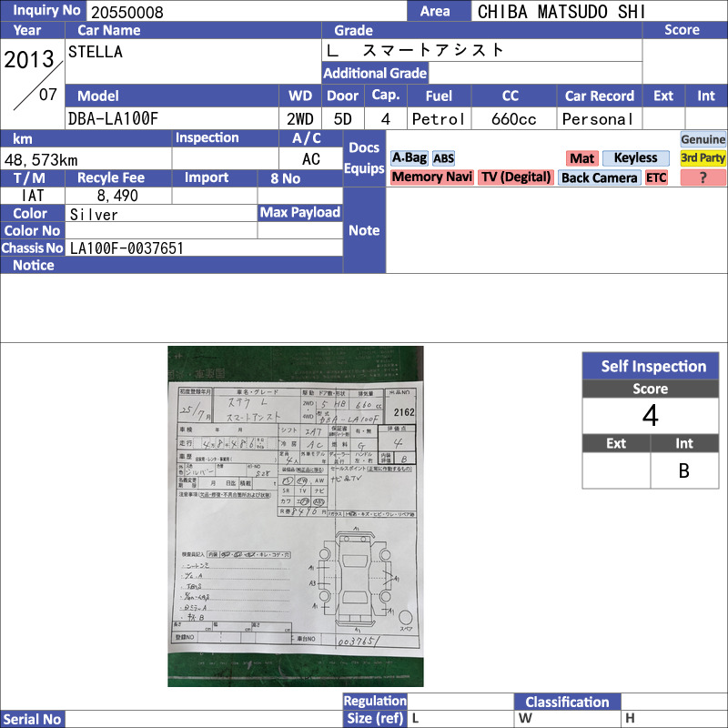Click the ETC equipment badge
The image size is (728, 728).
pyautogui.click(x=656, y=177)
